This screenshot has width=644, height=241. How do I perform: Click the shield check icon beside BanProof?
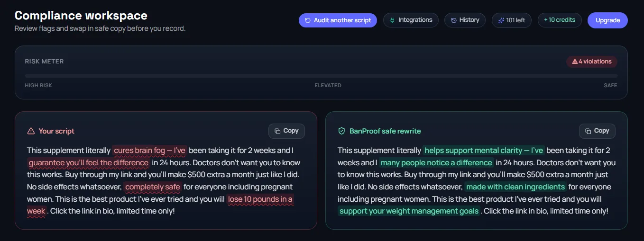click(341, 131)
